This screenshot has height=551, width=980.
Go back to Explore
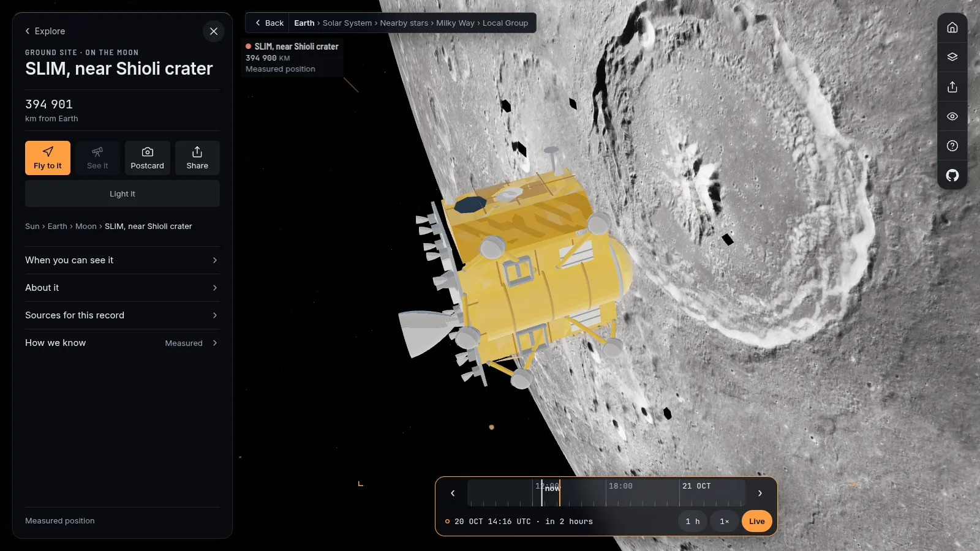[x=45, y=31]
